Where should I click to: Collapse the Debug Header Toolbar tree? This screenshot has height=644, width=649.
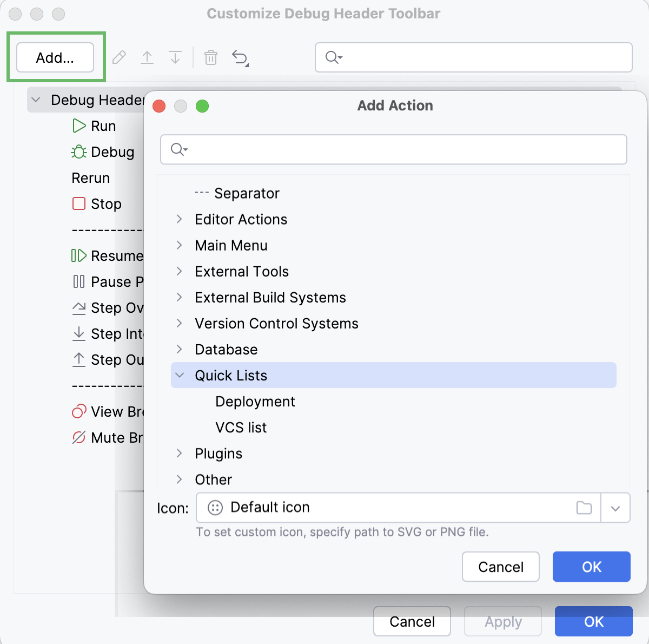point(36,100)
